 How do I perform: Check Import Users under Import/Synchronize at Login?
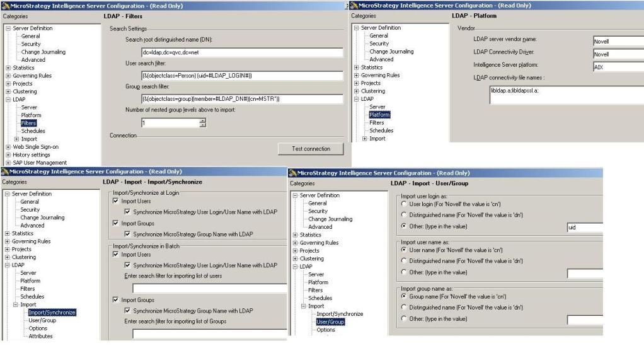[x=115, y=201]
